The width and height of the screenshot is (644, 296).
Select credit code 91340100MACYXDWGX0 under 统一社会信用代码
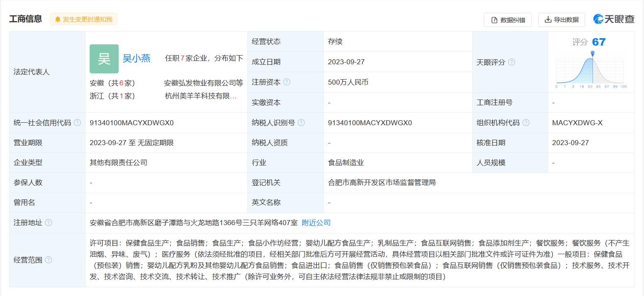coord(132,123)
